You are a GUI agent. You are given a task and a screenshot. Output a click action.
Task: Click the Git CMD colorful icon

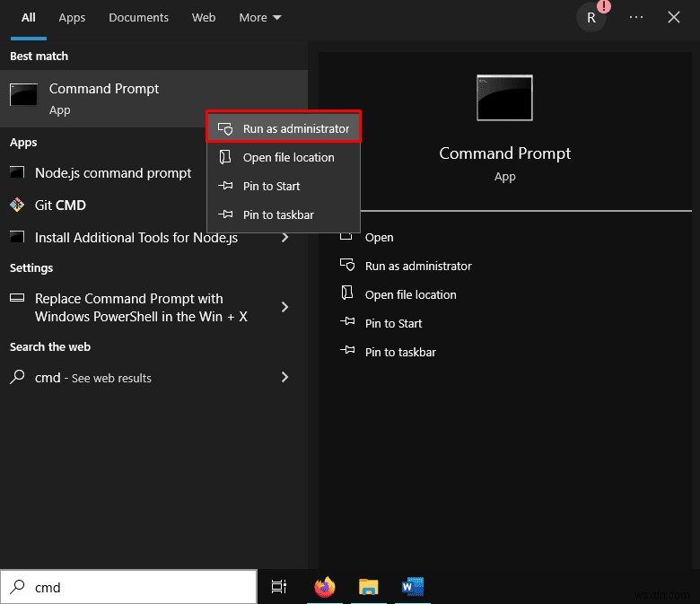[x=17, y=205]
